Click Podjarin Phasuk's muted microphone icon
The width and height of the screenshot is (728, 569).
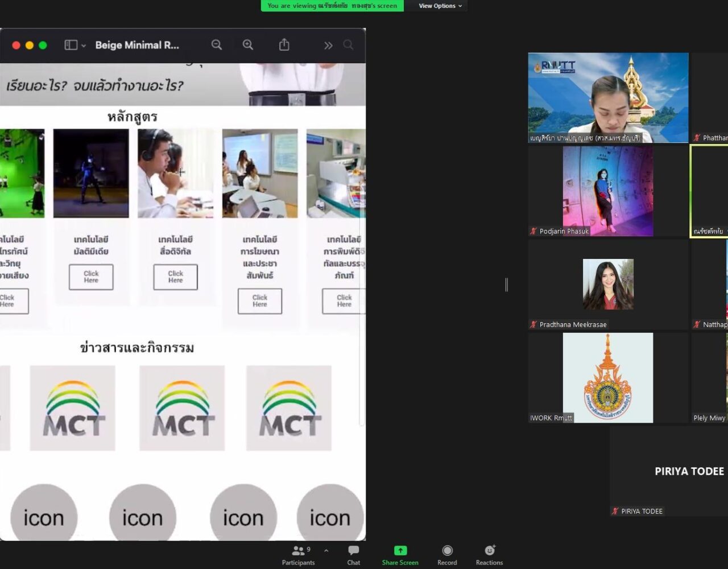533,231
